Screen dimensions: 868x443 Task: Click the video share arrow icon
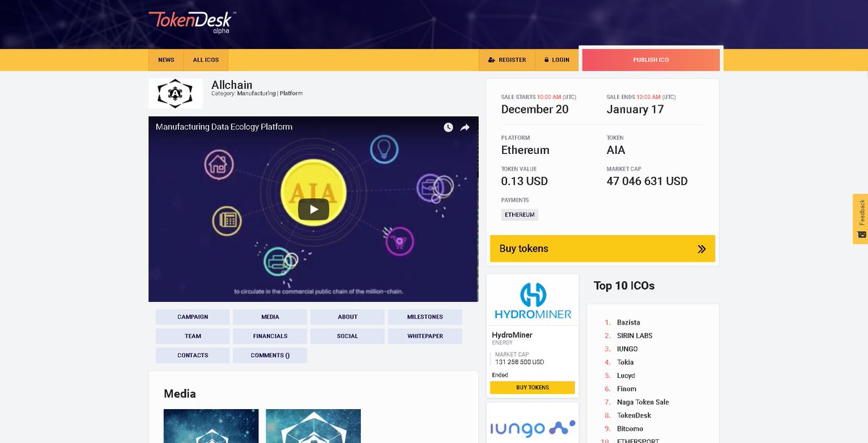(x=465, y=127)
